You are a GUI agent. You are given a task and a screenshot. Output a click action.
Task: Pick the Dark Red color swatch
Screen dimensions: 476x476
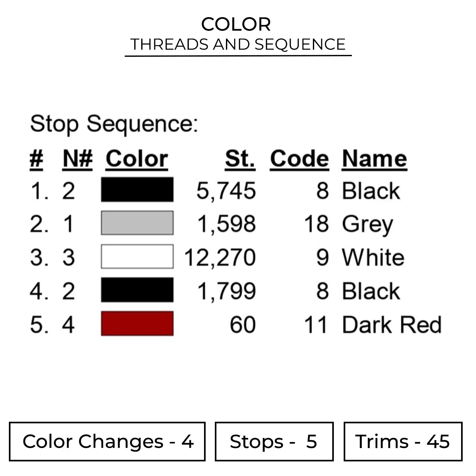pyautogui.click(x=137, y=323)
